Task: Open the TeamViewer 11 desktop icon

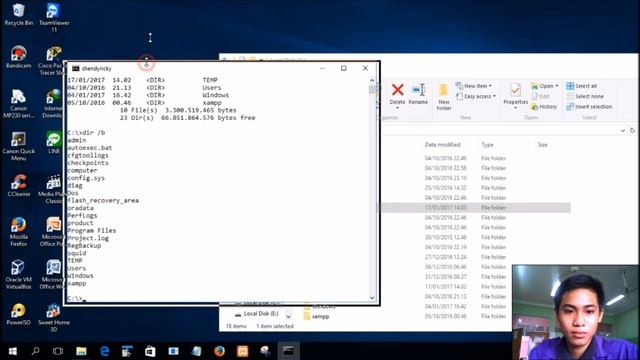Action: pos(54,18)
